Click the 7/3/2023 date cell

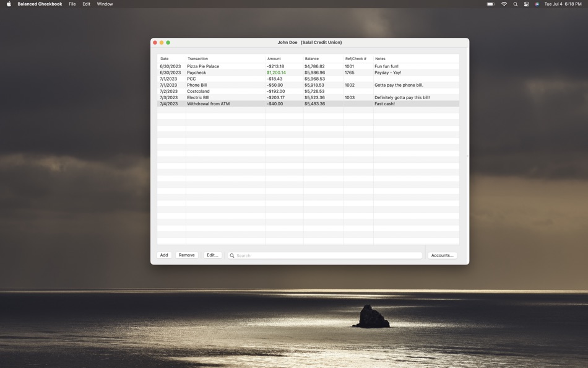[x=168, y=97]
